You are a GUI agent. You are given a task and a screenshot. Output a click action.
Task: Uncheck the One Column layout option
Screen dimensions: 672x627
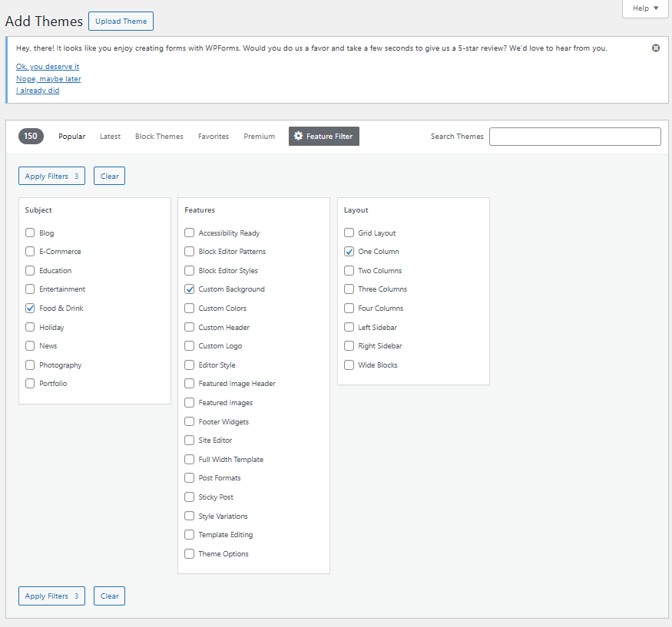click(x=349, y=251)
